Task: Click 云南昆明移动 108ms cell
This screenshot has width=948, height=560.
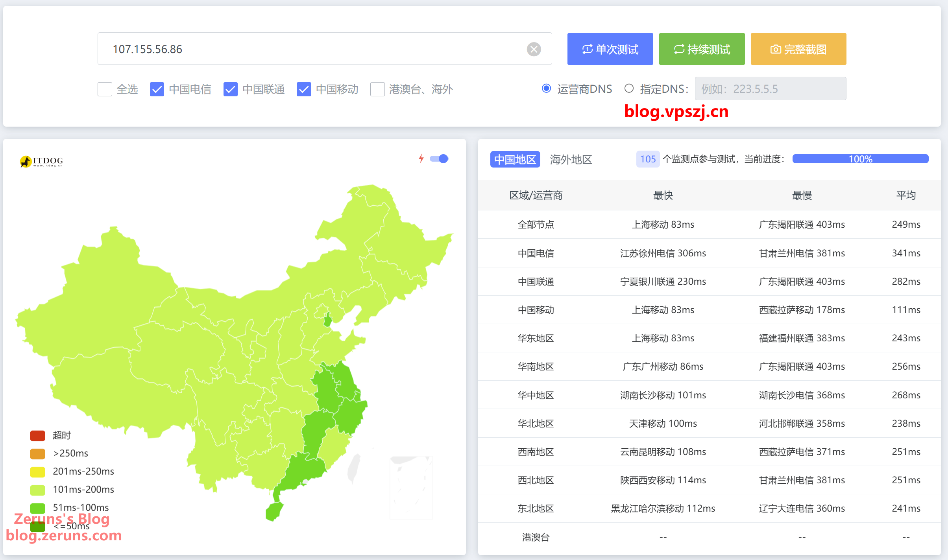Action: click(663, 452)
